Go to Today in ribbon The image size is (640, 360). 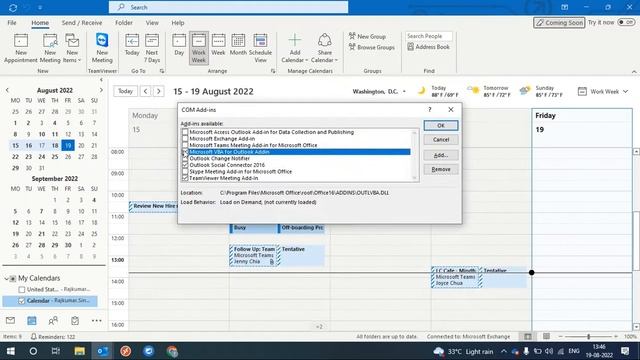pyautogui.click(x=132, y=45)
